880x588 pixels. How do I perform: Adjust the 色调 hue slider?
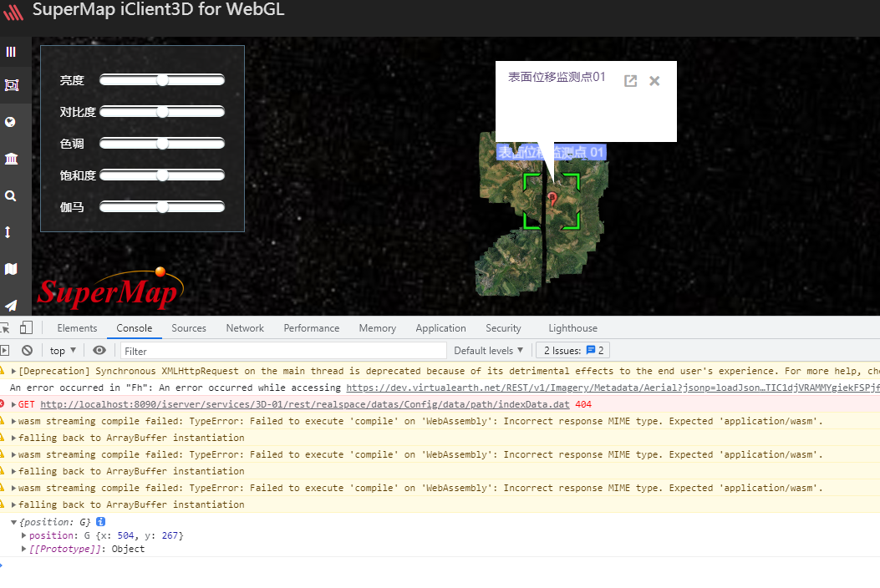click(x=162, y=144)
